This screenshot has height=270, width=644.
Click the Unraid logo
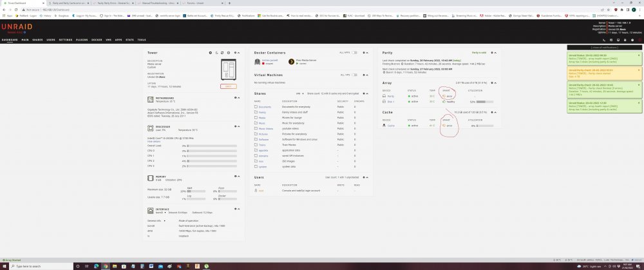[x=17, y=27]
